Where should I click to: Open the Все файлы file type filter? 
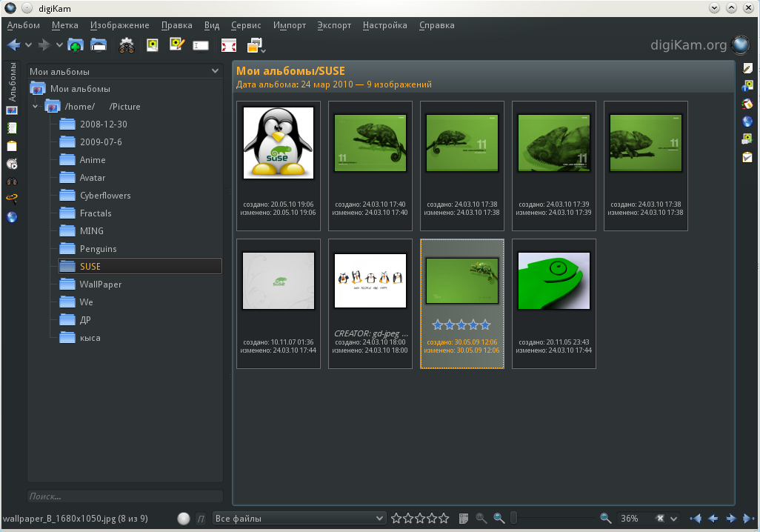(299, 519)
